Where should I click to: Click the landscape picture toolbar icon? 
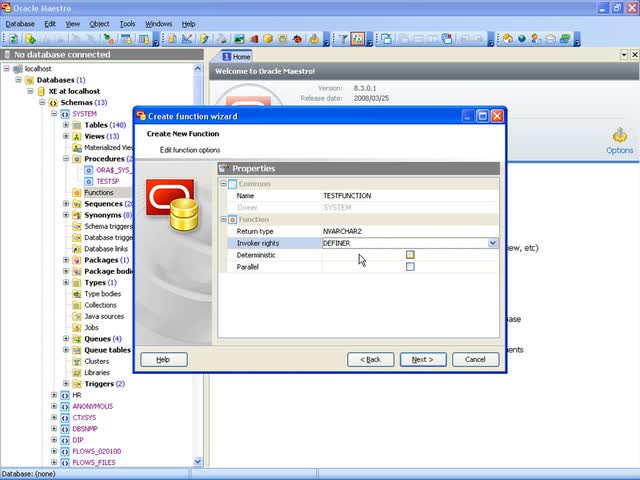click(239, 39)
